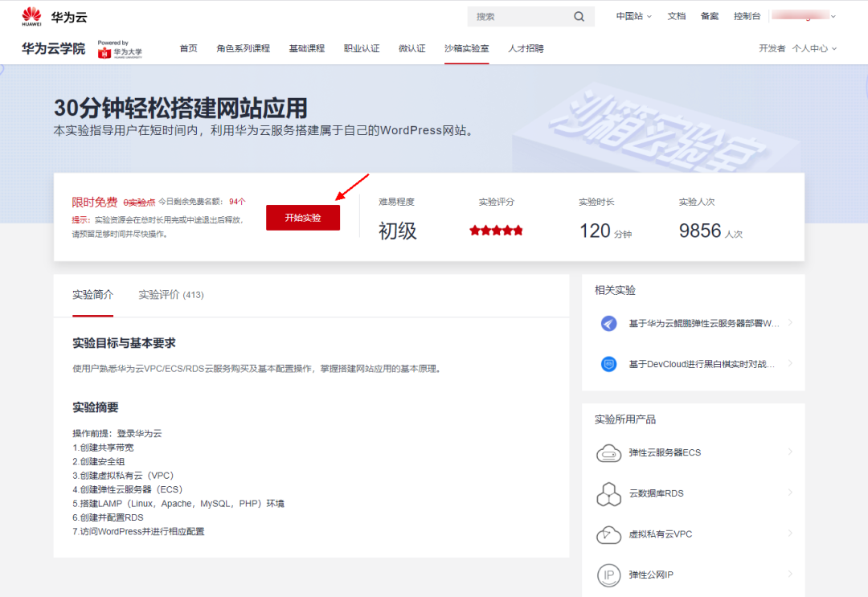Click chevron beside 云数据库RDS
Image resolution: width=868 pixels, height=597 pixels.
tap(790, 493)
